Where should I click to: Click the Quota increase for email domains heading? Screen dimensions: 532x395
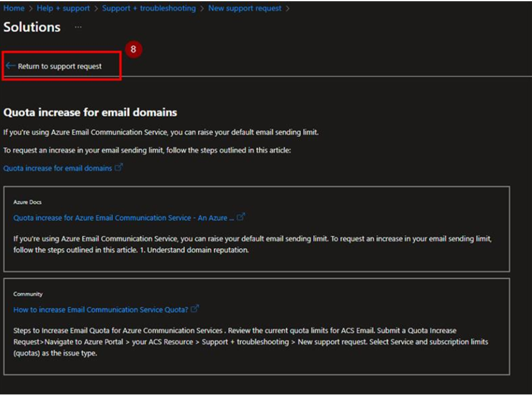pos(90,112)
